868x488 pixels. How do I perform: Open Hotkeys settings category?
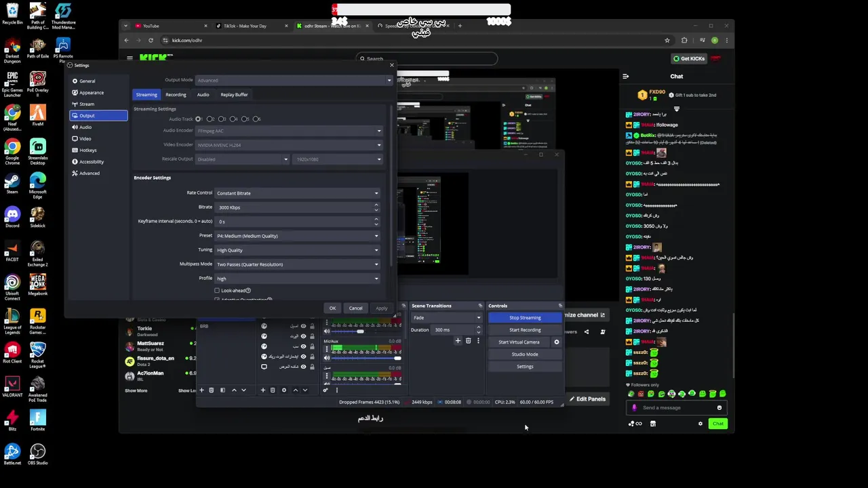[x=98, y=150]
